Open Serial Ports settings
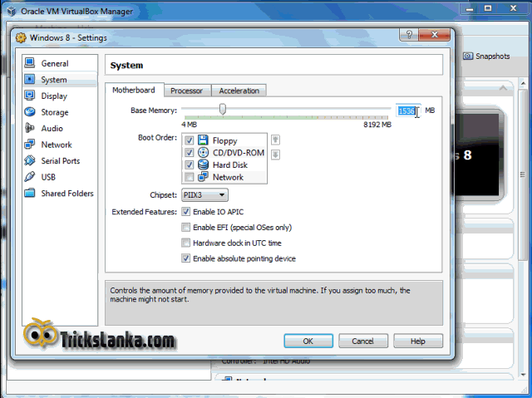This screenshot has height=398, width=532. pyautogui.click(x=60, y=161)
